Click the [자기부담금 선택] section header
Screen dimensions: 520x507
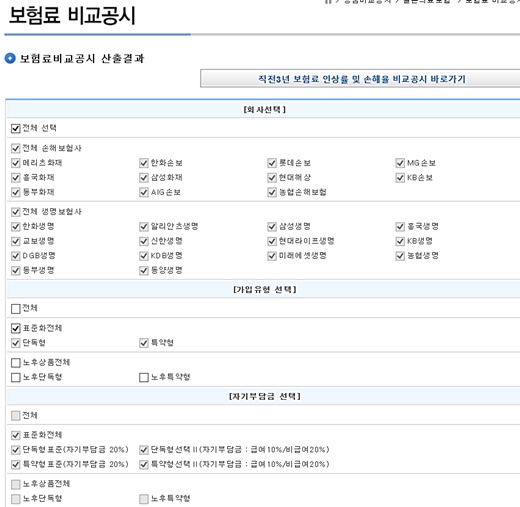click(x=265, y=396)
